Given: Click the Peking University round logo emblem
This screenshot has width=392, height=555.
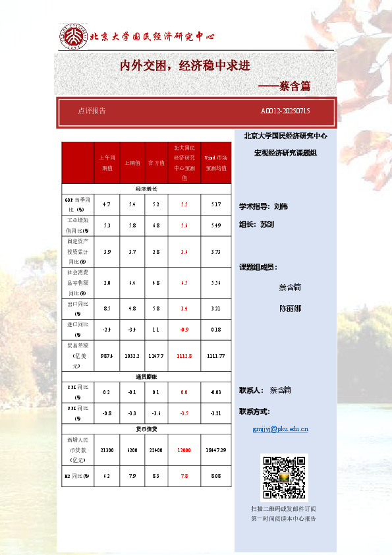Looking at the screenshot, I should (x=73, y=36).
